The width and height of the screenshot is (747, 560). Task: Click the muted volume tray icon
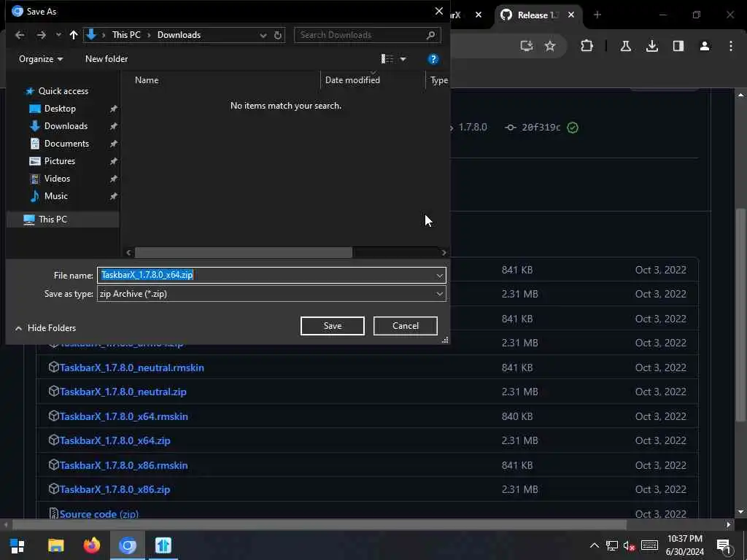(x=629, y=546)
